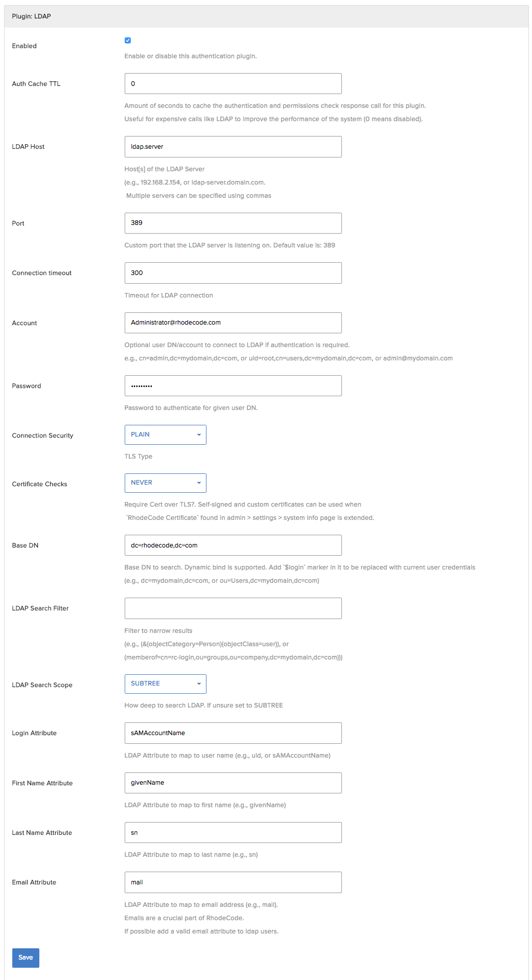
Task: Click the Save button
Action: click(x=26, y=958)
